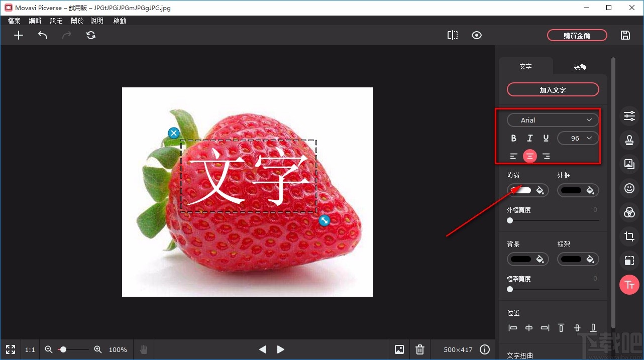Remove the text box via the X badge

(173, 133)
